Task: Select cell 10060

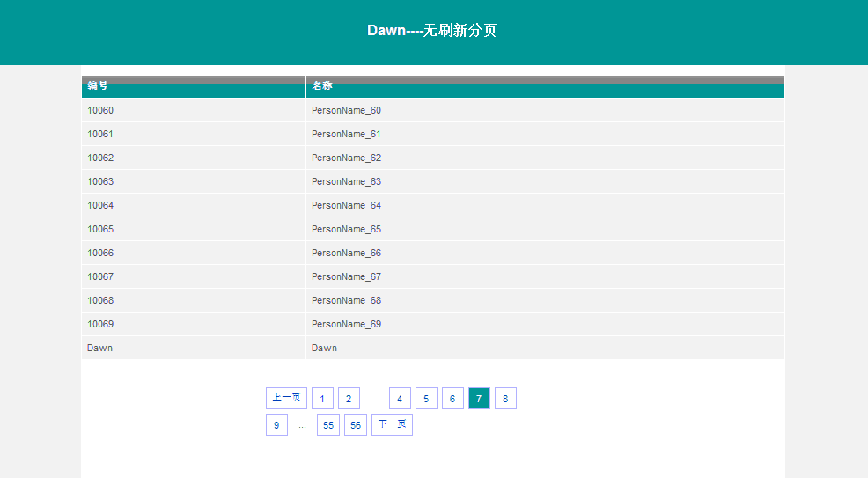Action: (x=193, y=110)
